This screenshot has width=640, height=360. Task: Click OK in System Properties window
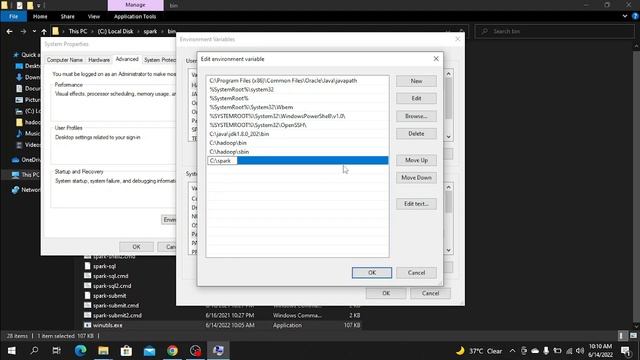pyautogui.click(x=136, y=247)
